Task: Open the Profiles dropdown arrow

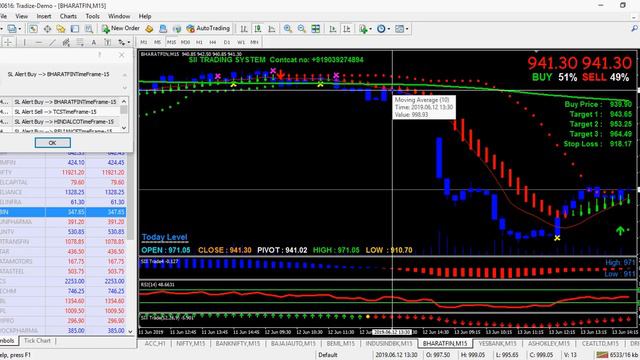Action: click(x=19, y=29)
